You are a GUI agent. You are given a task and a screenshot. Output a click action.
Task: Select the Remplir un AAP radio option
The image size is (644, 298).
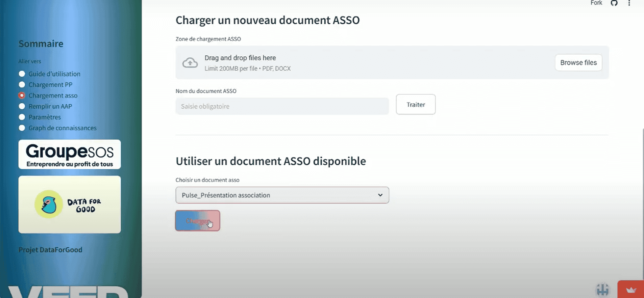click(22, 106)
